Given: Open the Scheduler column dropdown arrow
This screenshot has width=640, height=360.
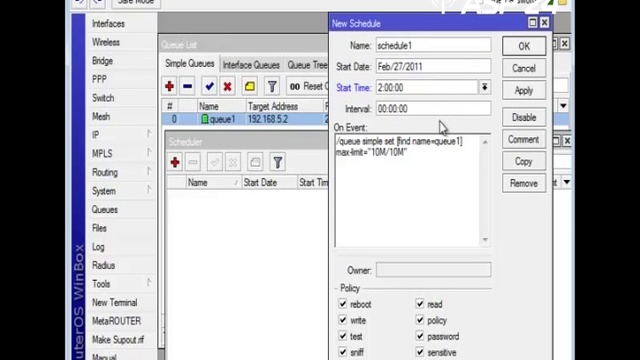Looking at the screenshot, I should (567, 182).
